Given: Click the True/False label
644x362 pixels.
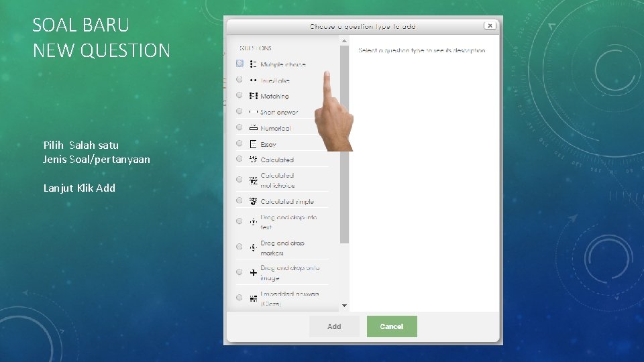Looking at the screenshot, I should tap(275, 80).
